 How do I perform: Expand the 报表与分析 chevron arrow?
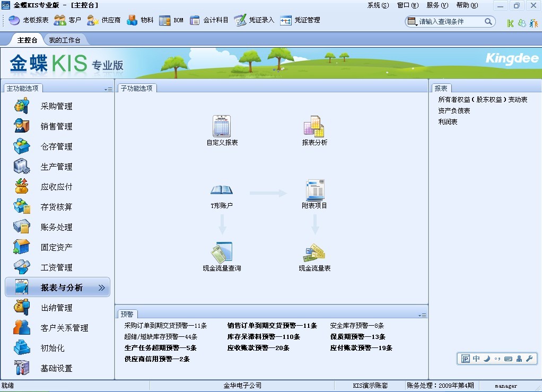[x=101, y=288]
